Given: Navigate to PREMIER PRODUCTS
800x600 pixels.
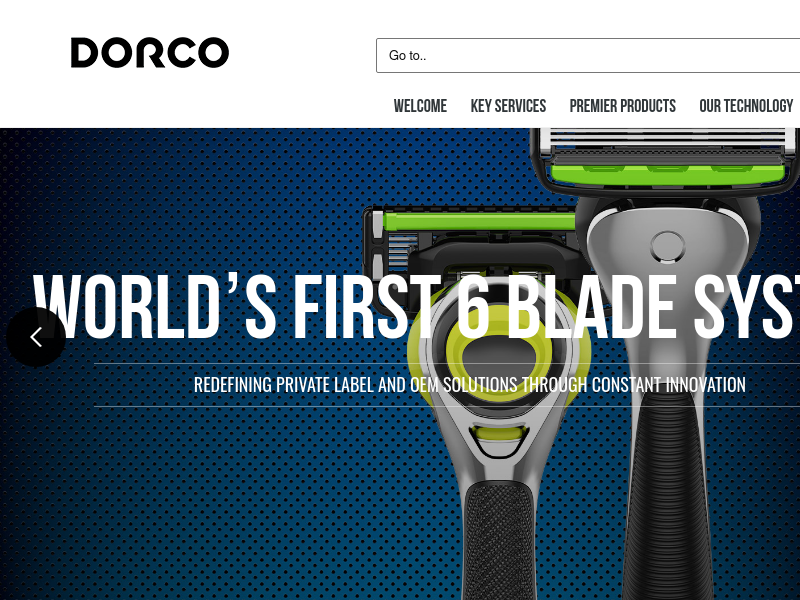Looking at the screenshot, I should (x=622, y=106).
